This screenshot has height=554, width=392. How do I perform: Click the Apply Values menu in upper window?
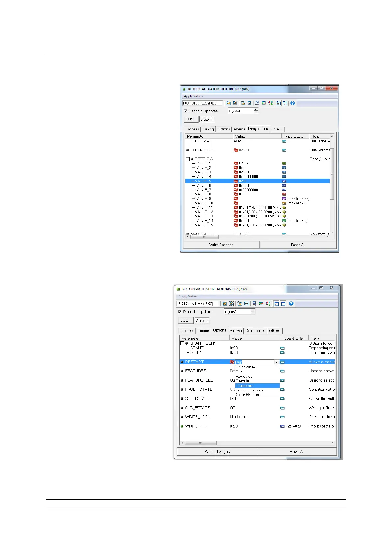click(194, 96)
